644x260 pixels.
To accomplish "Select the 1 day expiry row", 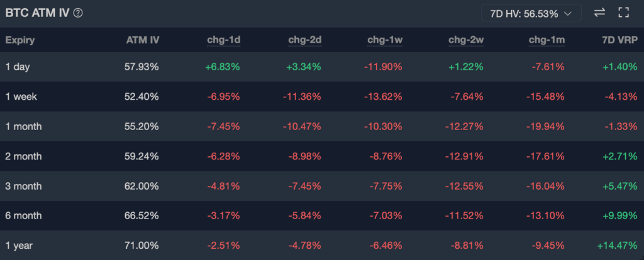I will [19, 67].
